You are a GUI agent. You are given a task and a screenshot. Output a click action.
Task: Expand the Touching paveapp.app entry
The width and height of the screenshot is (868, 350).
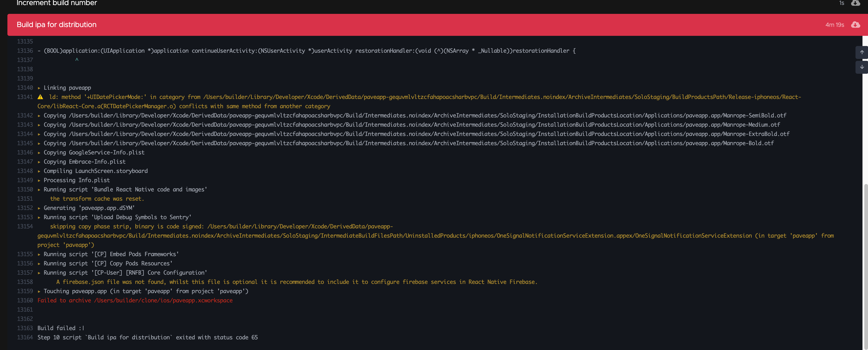pos(39,291)
